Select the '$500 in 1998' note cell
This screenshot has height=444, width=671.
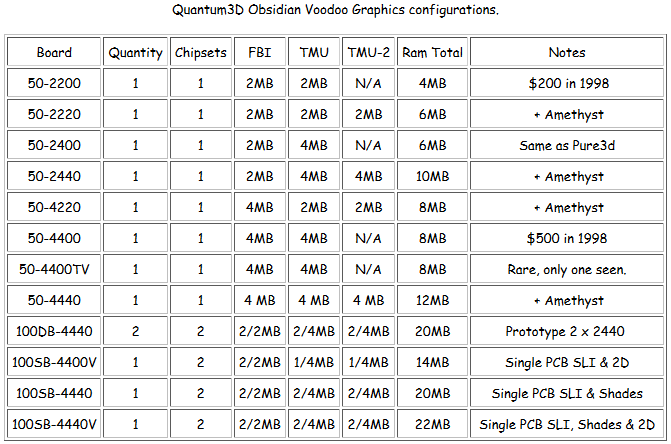[567, 238]
